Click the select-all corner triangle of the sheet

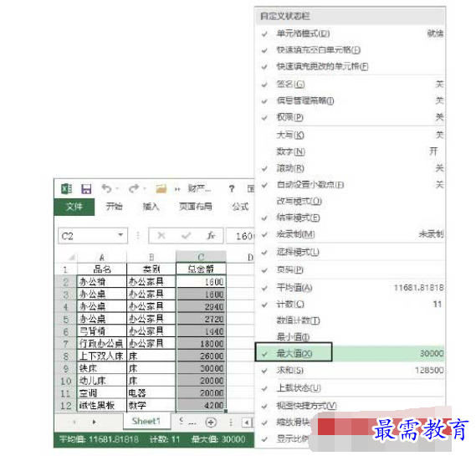click(x=71, y=258)
